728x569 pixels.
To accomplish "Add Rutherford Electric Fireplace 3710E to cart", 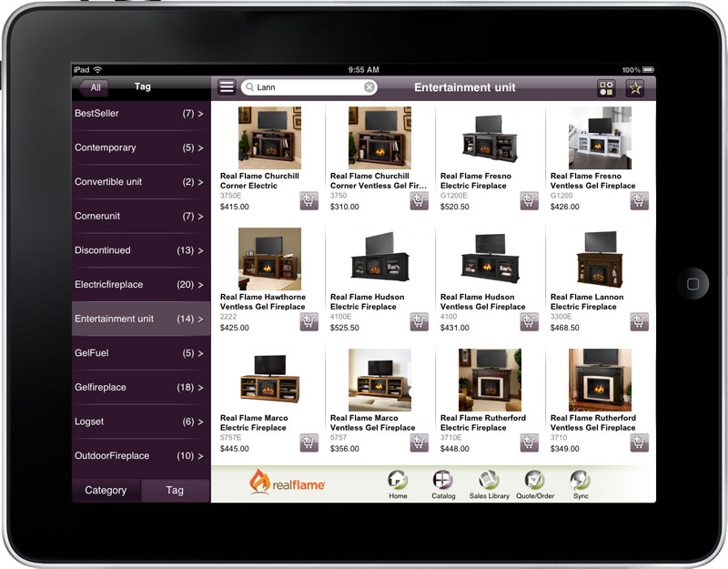I will tap(529, 442).
